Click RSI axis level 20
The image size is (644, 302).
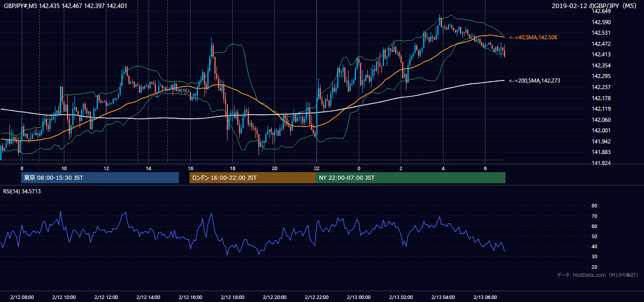(x=594, y=267)
